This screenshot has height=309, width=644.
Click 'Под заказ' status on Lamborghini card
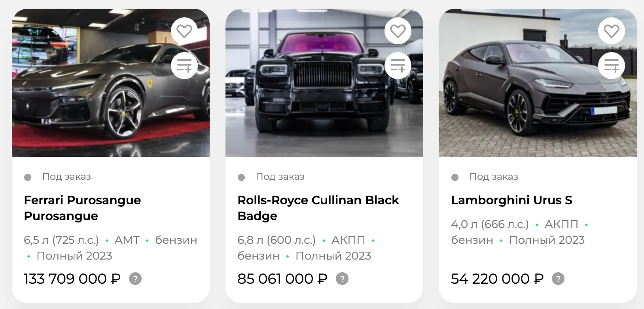pos(494,177)
